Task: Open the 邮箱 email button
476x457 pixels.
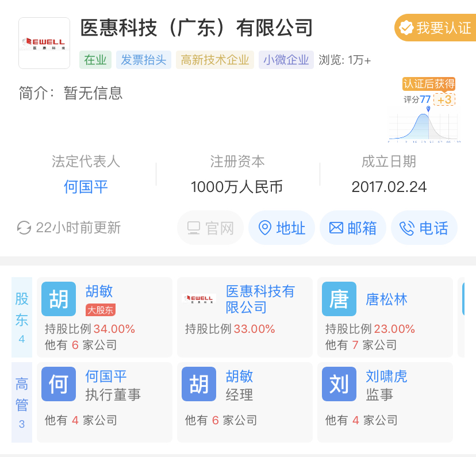Action: [x=353, y=228]
